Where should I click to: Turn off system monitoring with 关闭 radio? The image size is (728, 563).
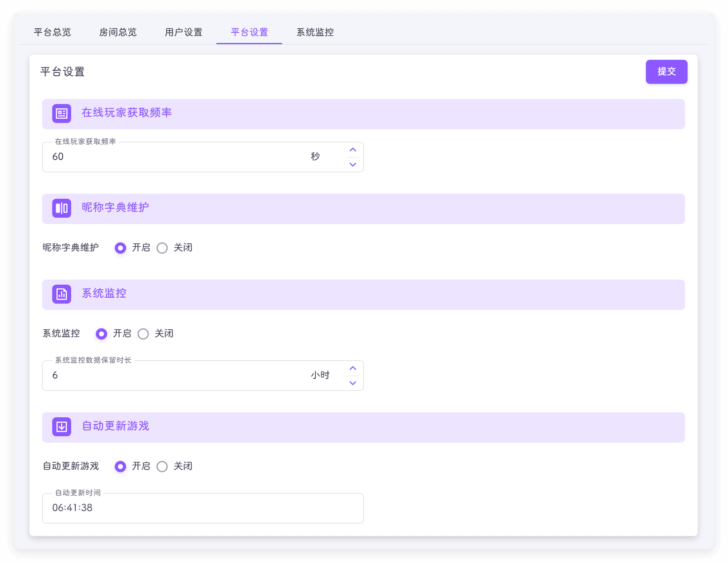143,334
